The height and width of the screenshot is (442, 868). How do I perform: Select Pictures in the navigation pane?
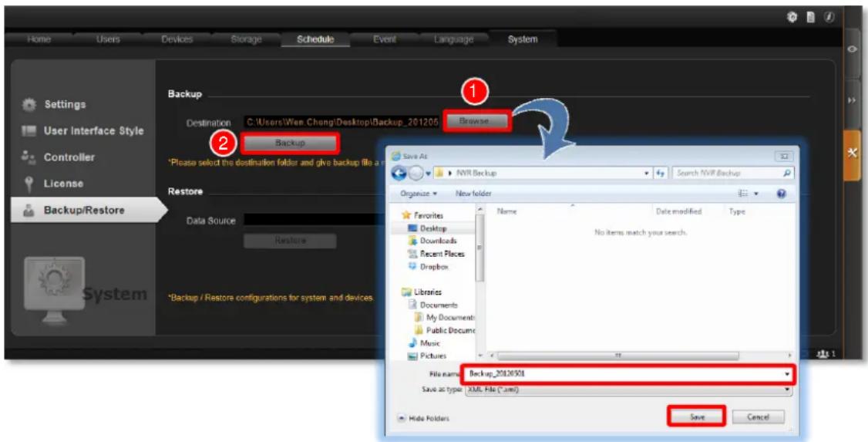427,356
